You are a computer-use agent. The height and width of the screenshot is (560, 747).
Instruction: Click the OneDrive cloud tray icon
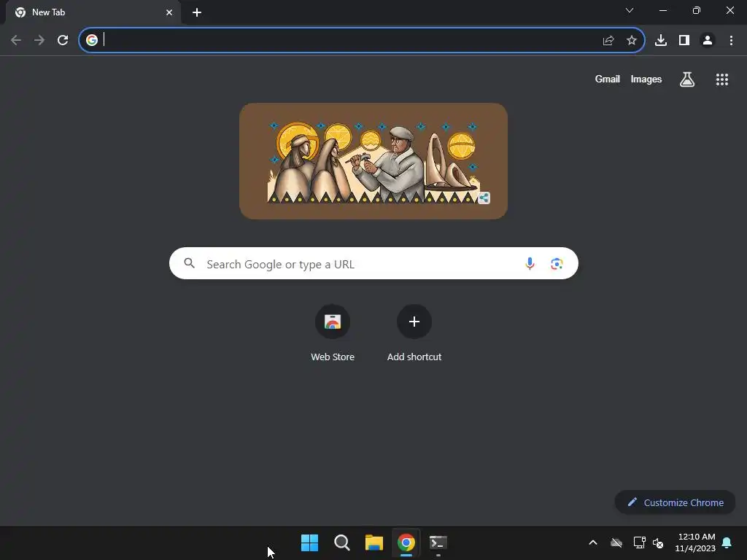click(x=616, y=542)
